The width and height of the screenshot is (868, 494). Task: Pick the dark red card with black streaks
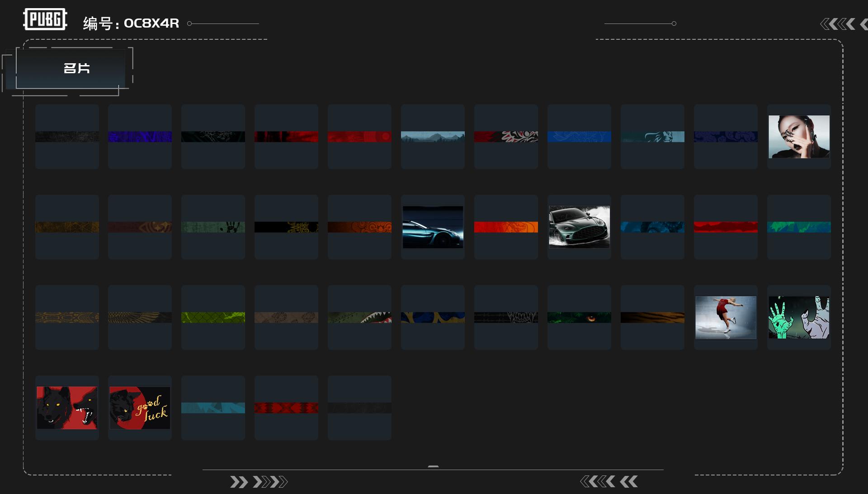tap(286, 136)
